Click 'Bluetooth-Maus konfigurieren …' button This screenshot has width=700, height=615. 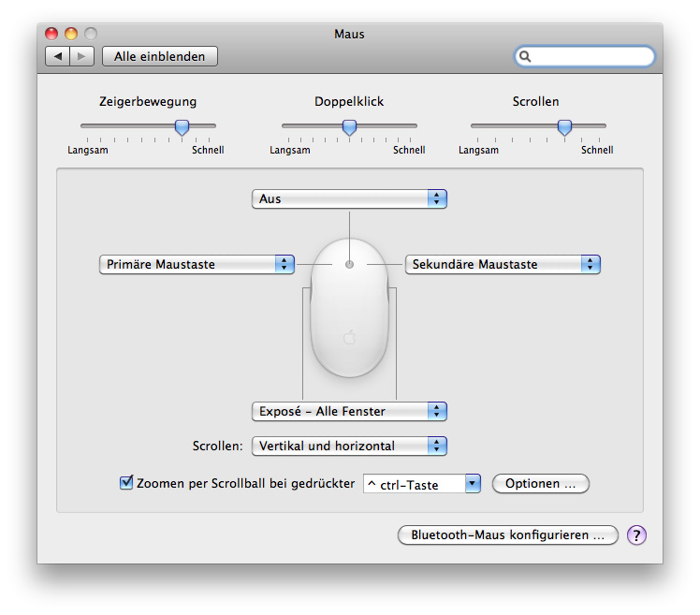point(508,535)
